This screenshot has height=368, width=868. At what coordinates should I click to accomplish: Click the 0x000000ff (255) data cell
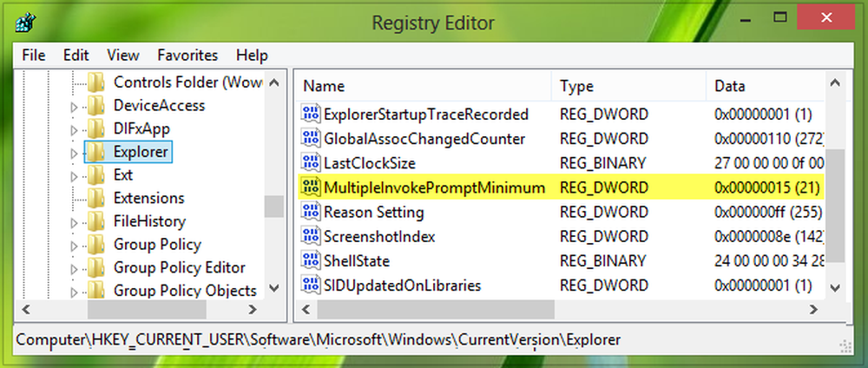(x=768, y=212)
